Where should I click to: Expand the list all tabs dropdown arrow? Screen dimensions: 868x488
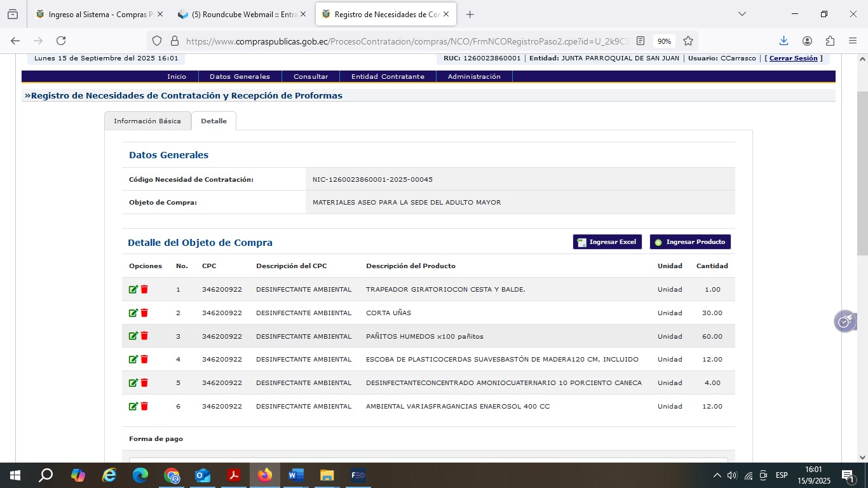pyautogui.click(x=742, y=14)
